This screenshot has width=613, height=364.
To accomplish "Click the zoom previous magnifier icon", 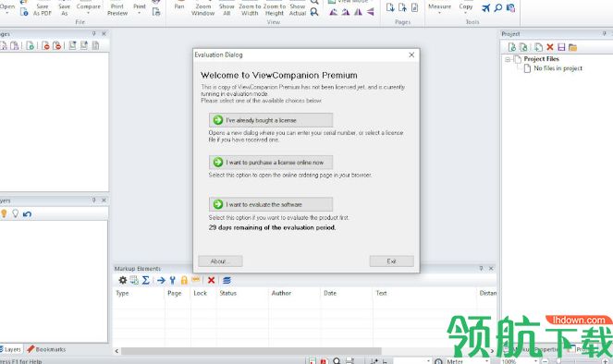I will point(314,12).
